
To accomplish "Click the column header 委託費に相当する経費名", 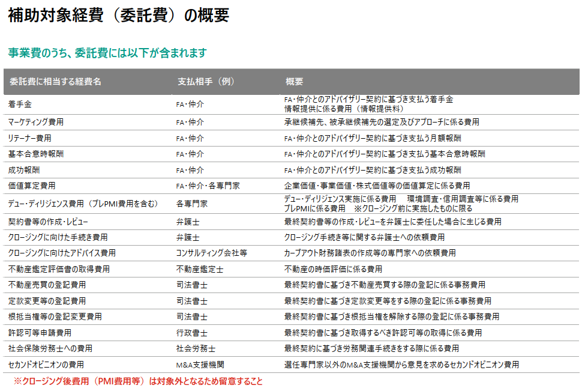I will point(55,82).
